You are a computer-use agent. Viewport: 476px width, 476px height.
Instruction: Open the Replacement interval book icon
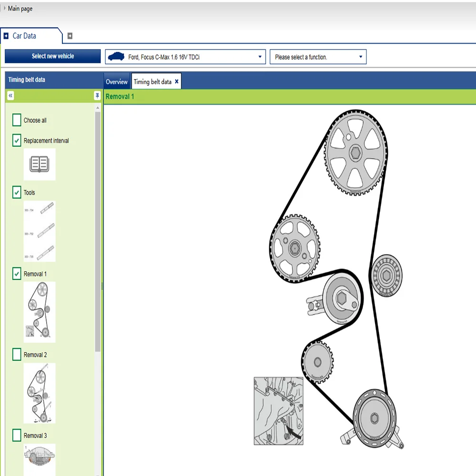click(40, 164)
